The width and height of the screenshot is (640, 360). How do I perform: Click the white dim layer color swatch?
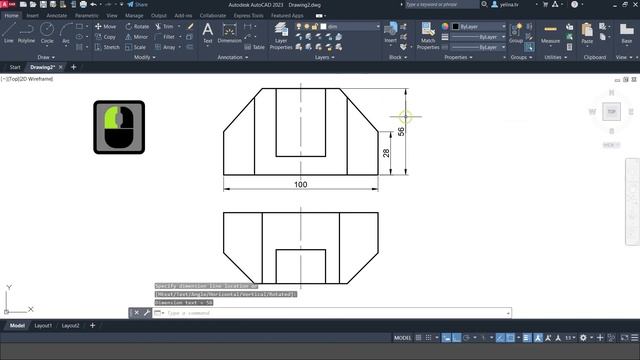(x=323, y=27)
